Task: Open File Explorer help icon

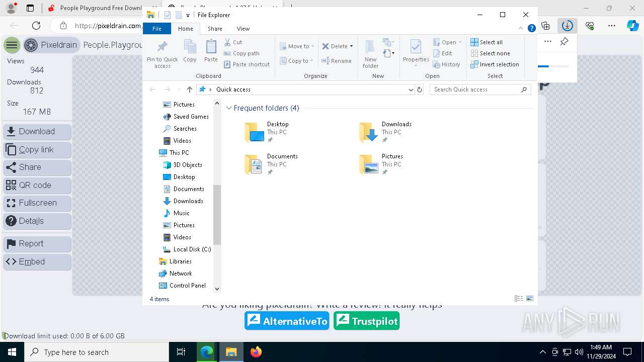Action: [531, 29]
